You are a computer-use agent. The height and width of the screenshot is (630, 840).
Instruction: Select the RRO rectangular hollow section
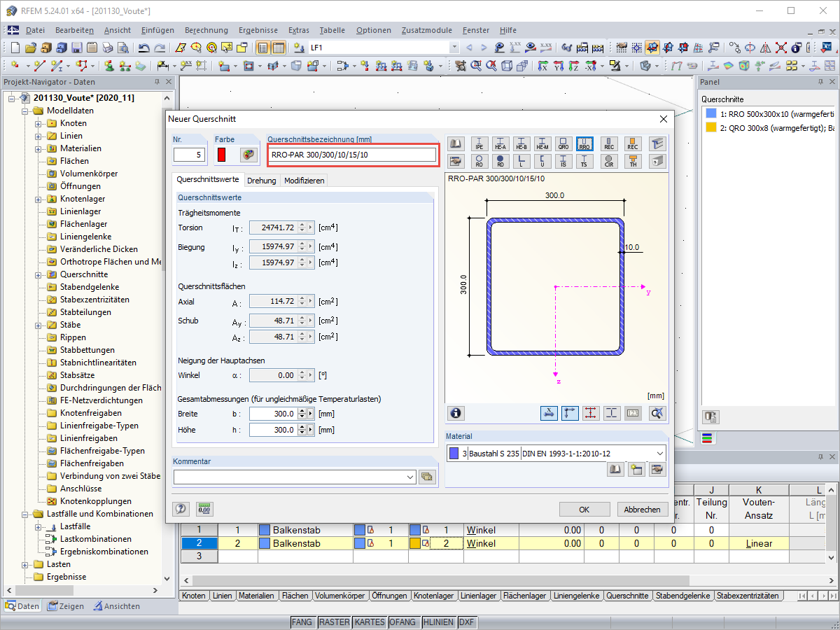click(x=584, y=143)
